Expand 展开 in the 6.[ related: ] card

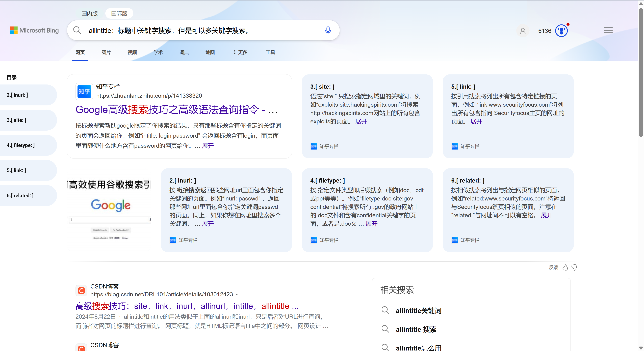(x=547, y=215)
